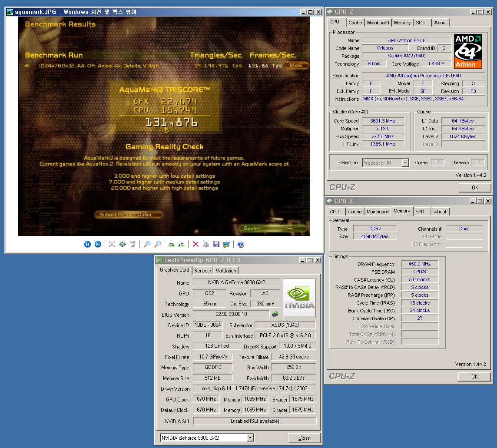
Task: Switch to CPU tab in CPU-Z memory window
Action: click(334, 212)
